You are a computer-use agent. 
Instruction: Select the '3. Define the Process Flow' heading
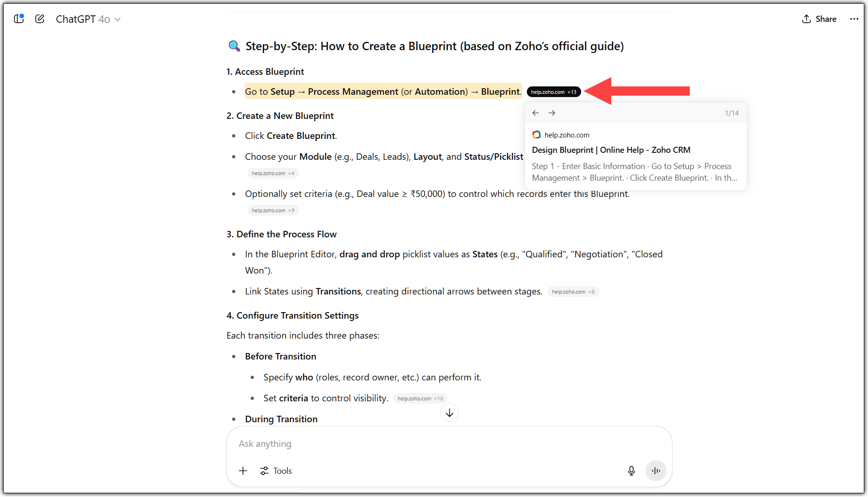281,234
